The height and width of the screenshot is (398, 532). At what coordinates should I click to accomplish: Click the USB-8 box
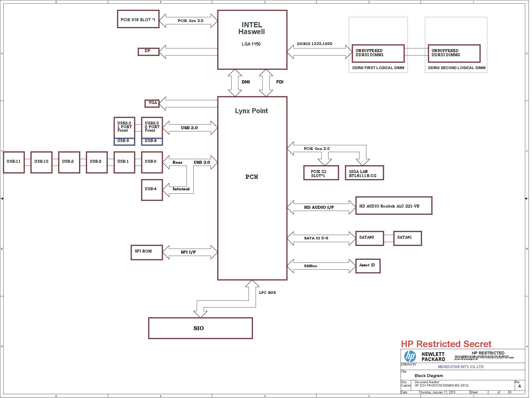click(152, 142)
